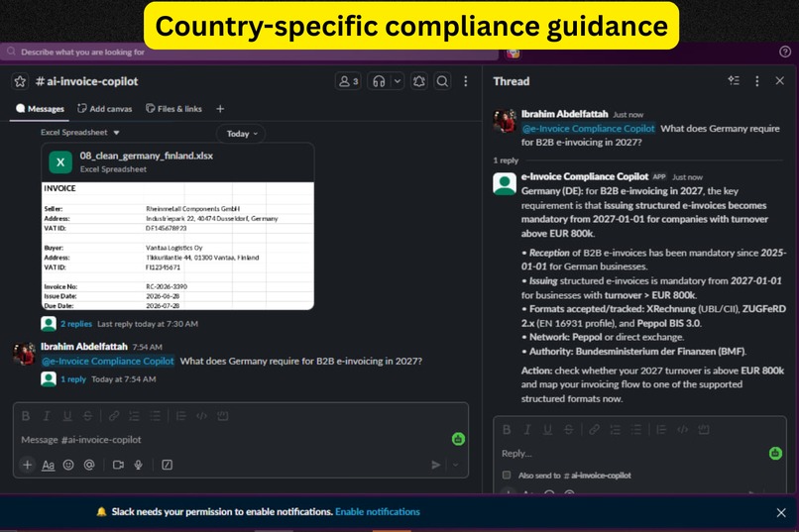This screenshot has width=799, height=532.
Task: Preview the invoice spreadsheet thumbnail
Action: [x=177, y=246]
